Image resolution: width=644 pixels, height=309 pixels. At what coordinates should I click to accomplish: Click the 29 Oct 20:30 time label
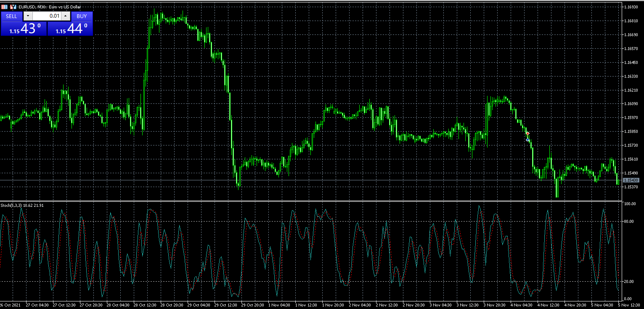pyautogui.click(x=253, y=305)
